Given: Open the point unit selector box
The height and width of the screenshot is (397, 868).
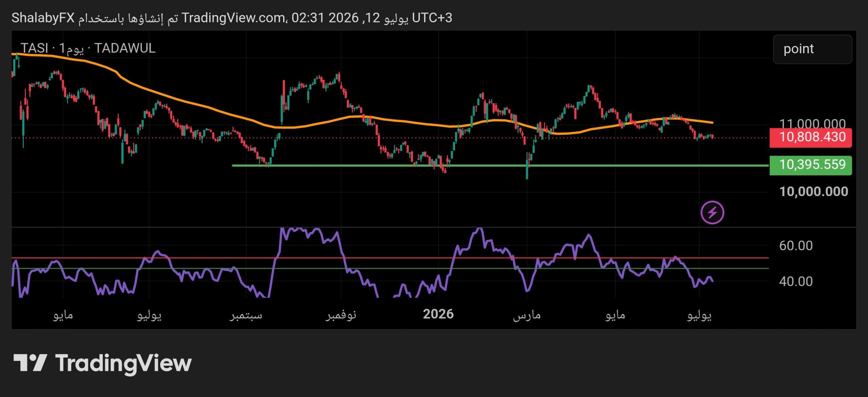Looking at the screenshot, I should click(812, 49).
